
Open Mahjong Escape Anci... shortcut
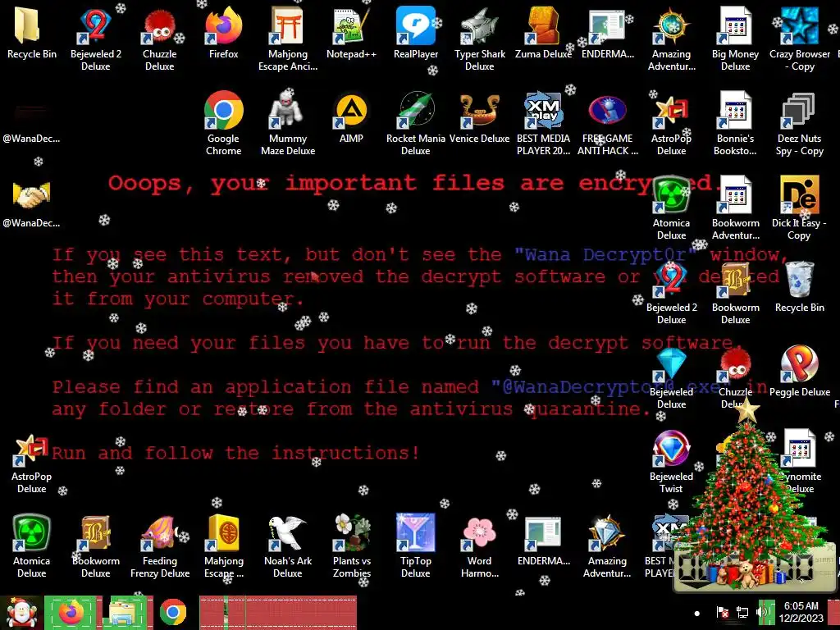coord(288,39)
